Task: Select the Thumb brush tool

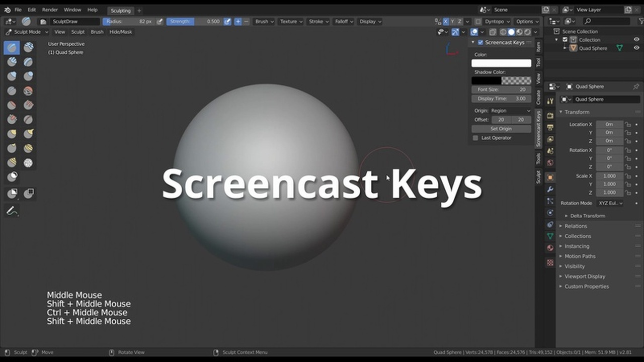Action: [x=12, y=148]
